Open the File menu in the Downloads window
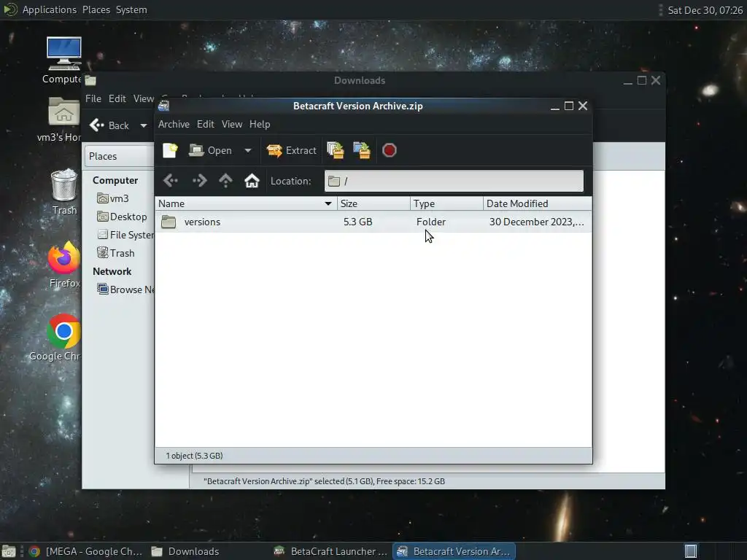The height and width of the screenshot is (560, 747). click(93, 98)
